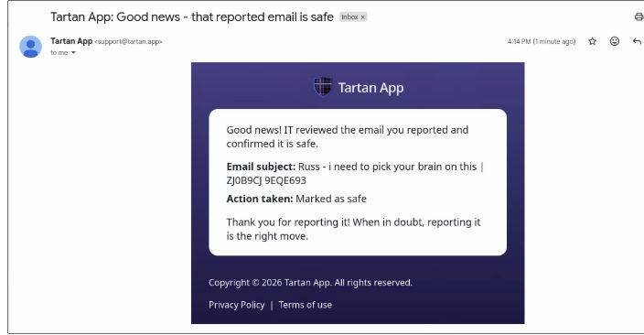Click the email subject heading text
The image size is (644, 335).
(x=192, y=16)
